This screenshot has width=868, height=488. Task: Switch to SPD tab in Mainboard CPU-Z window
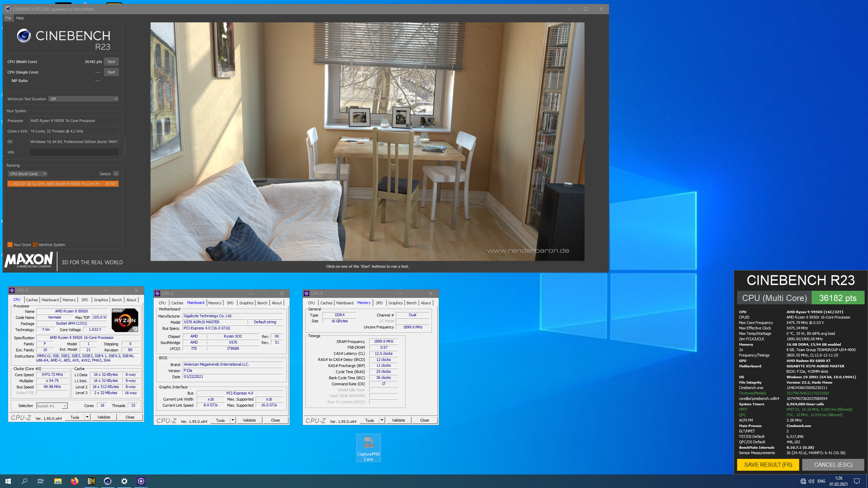[230, 303]
